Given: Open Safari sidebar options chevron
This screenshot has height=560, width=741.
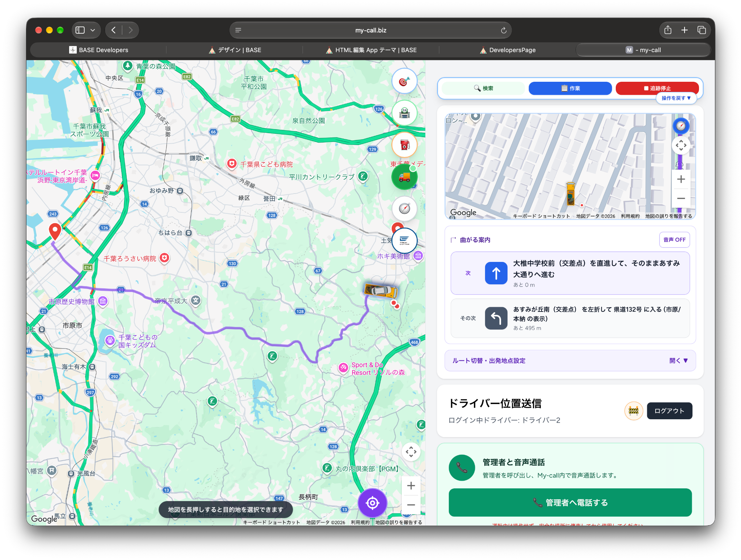Looking at the screenshot, I should coord(93,30).
